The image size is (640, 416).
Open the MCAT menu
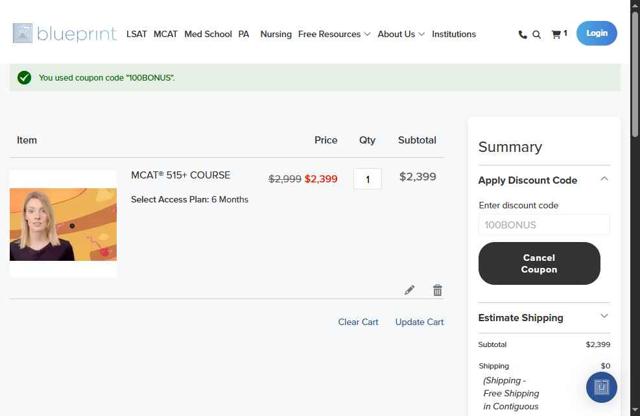[x=165, y=34]
